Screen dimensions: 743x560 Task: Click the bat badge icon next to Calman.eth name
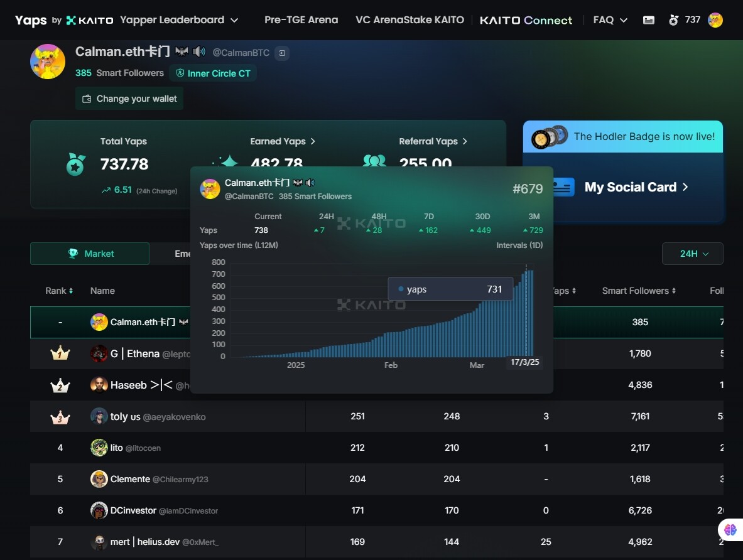click(x=182, y=51)
